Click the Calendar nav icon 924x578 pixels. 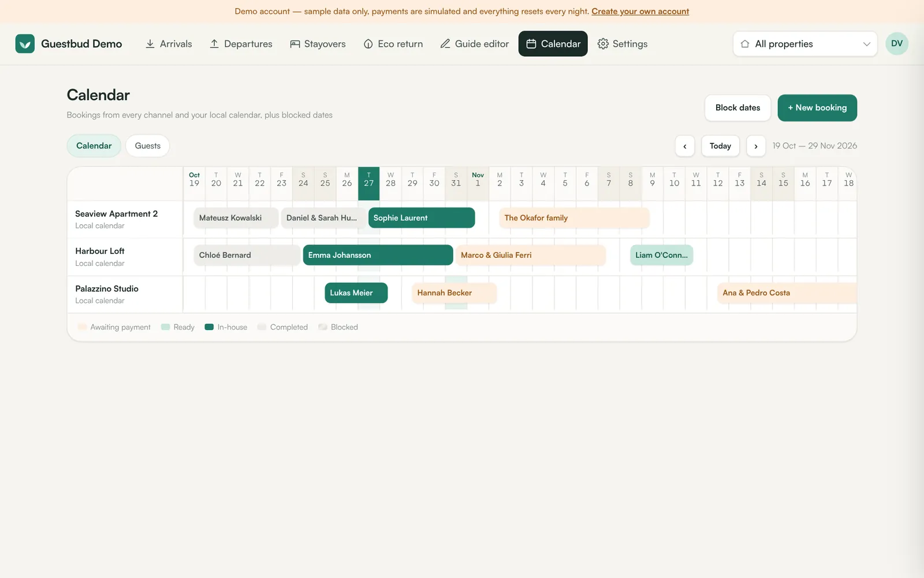click(x=531, y=44)
